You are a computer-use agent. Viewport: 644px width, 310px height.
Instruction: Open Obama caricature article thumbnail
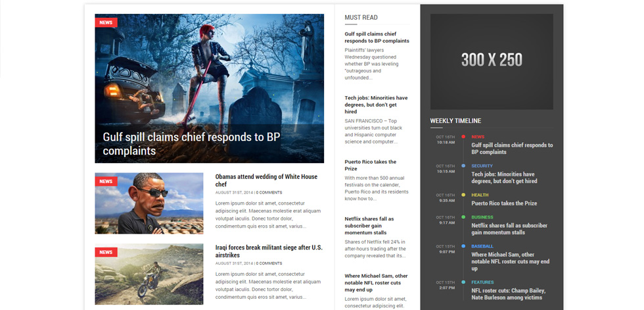click(x=149, y=203)
